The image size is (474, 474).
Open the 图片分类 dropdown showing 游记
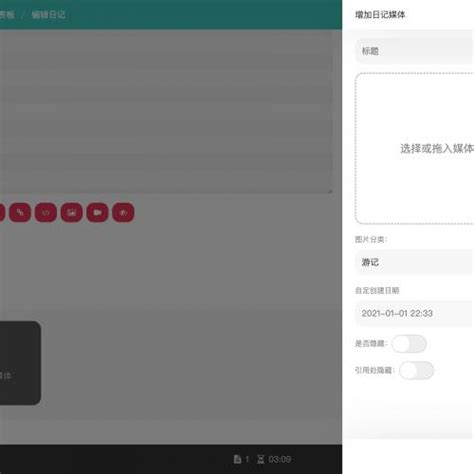click(x=414, y=262)
